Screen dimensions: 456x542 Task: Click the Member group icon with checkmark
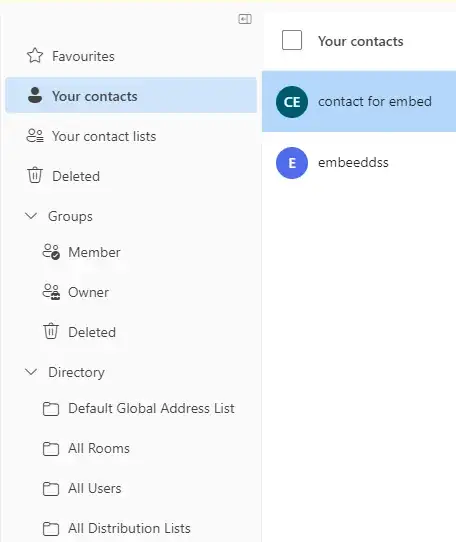[x=51, y=252]
